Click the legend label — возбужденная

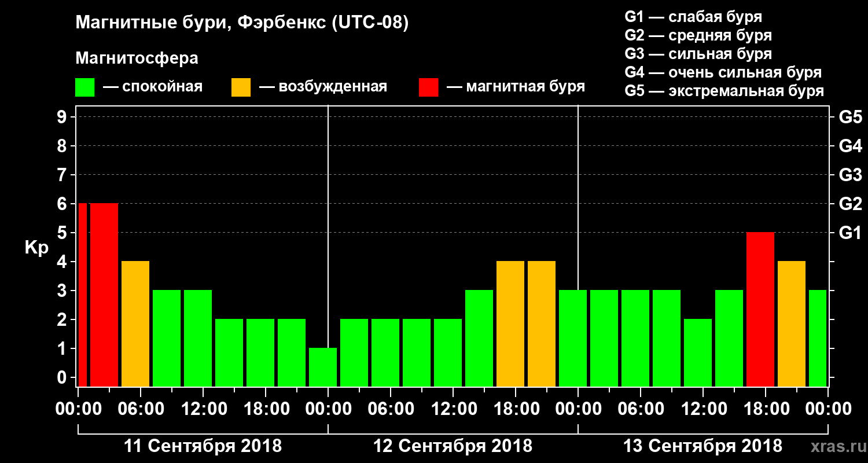323,87
